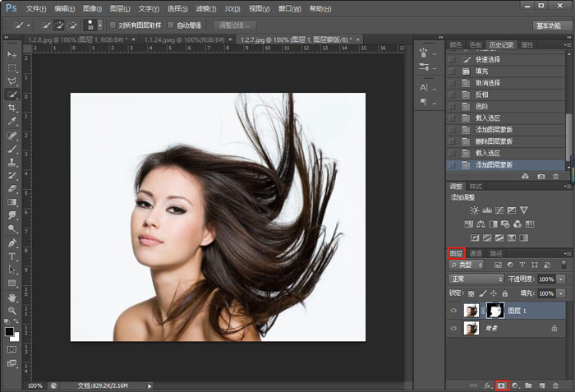Screen dimensions: 575x392
Task: Select history state 取消选择
Action: [506, 82]
